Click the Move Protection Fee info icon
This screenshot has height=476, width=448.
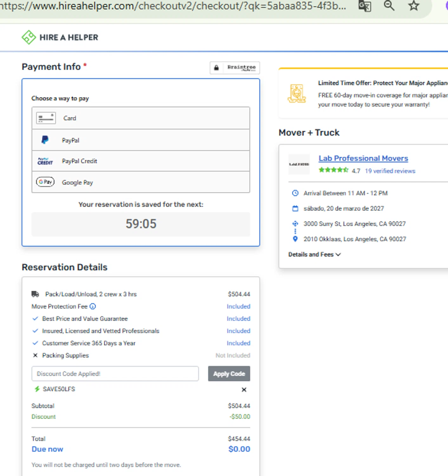[x=93, y=306]
